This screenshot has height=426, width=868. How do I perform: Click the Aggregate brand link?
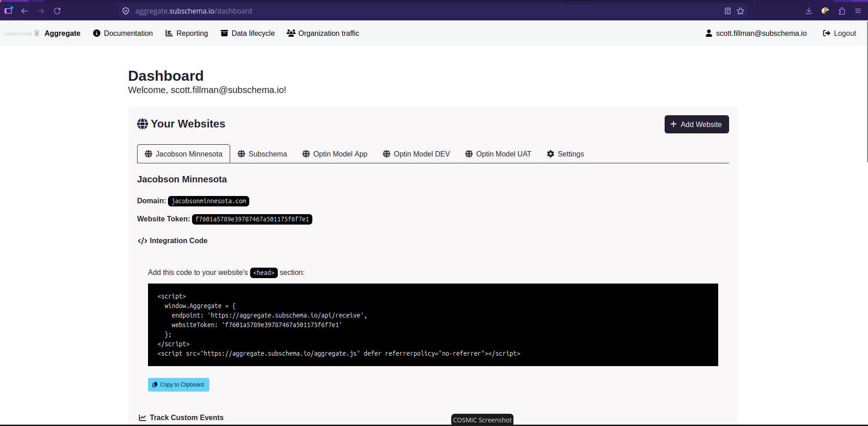[62, 33]
